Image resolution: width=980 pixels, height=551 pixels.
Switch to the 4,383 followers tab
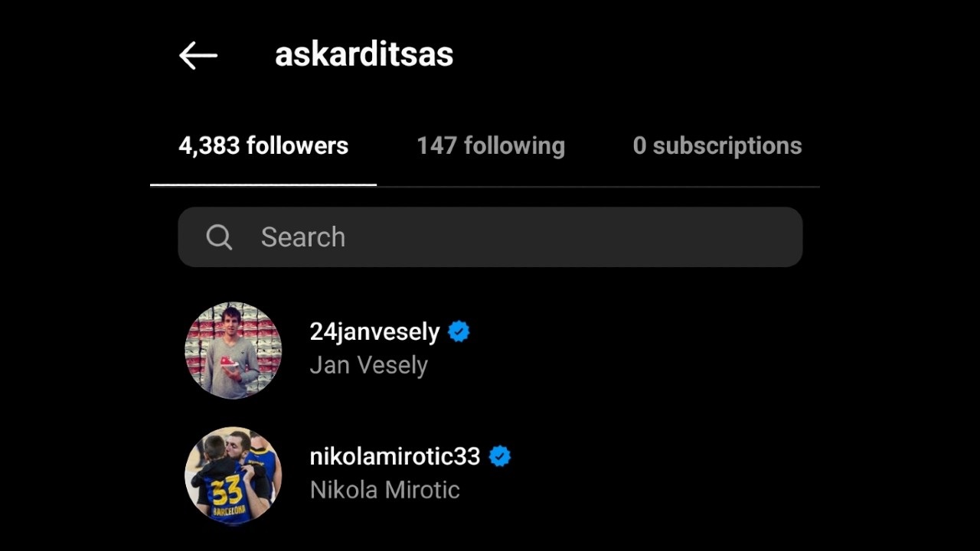click(263, 146)
